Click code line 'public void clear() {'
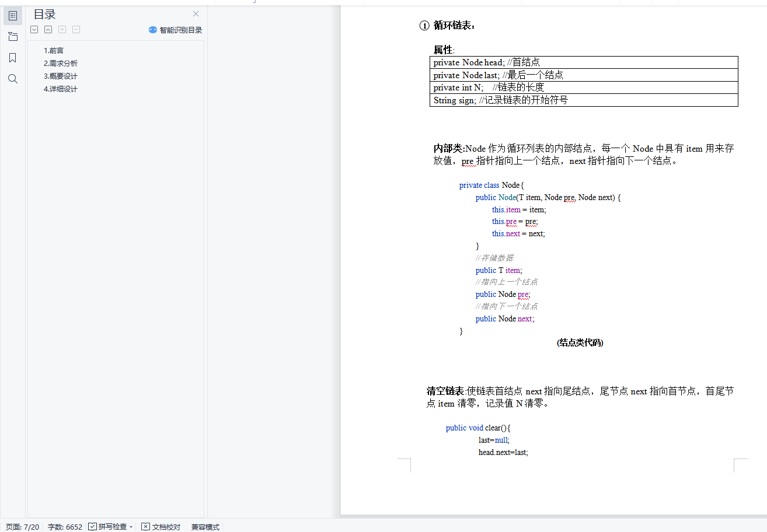The image size is (767, 532). (478, 428)
